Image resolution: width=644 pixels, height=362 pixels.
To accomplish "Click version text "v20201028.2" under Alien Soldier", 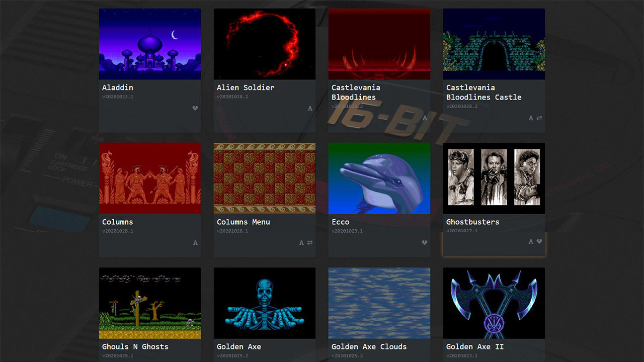I will (232, 97).
